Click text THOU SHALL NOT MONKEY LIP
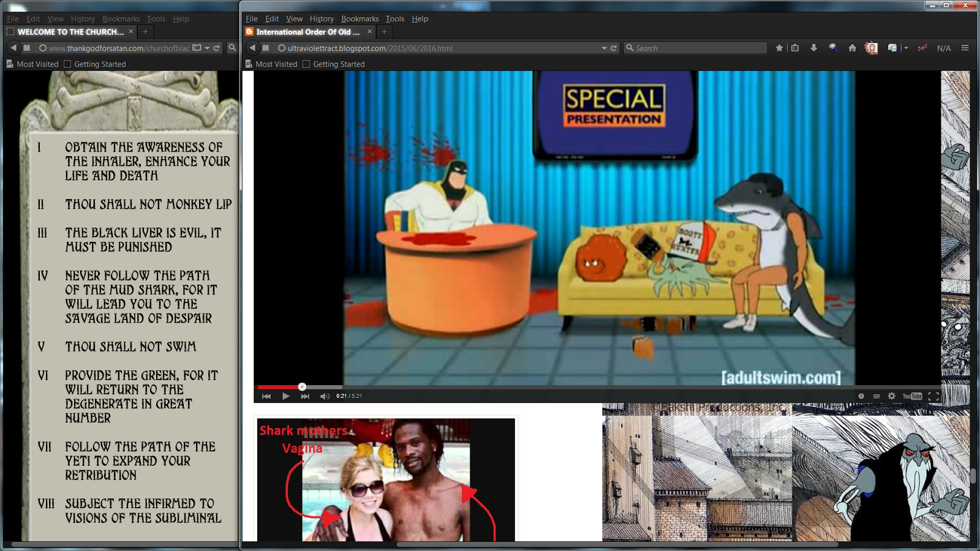The height and width of the screenshot is (551, 980). (x=149, y=204)
